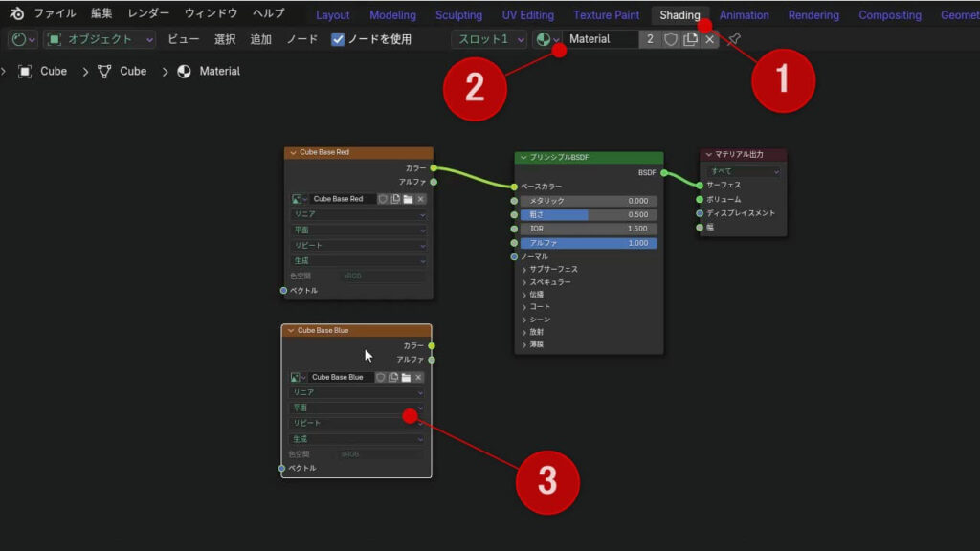
Task: Click new image icon in Cube Base Blue
Action: (x=393, y=377)
